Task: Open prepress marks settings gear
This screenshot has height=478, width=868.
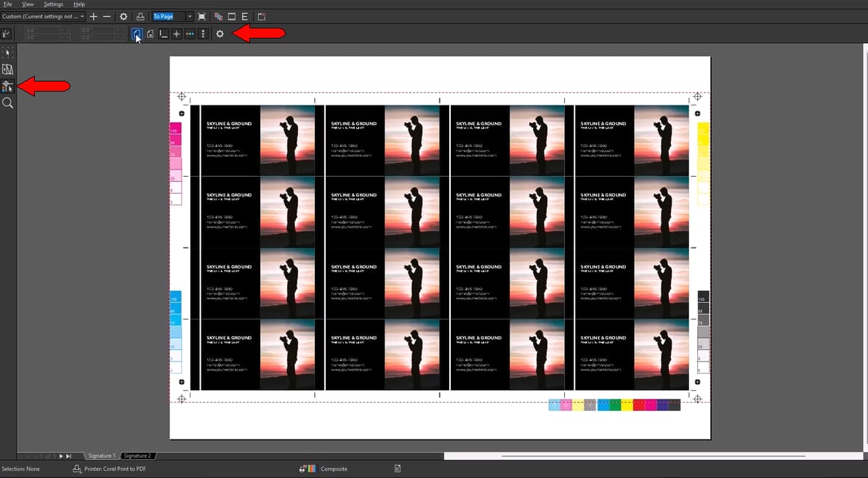Action: coord(220,34)
